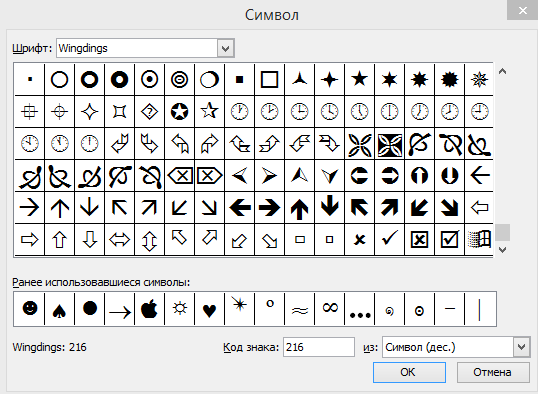Pick the smiley face recent symbol

tap(30, 308)
